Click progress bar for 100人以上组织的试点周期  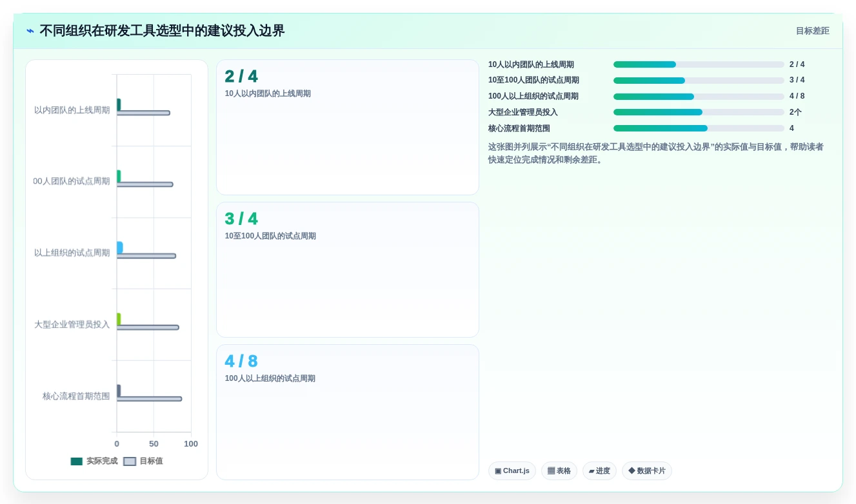699,97
